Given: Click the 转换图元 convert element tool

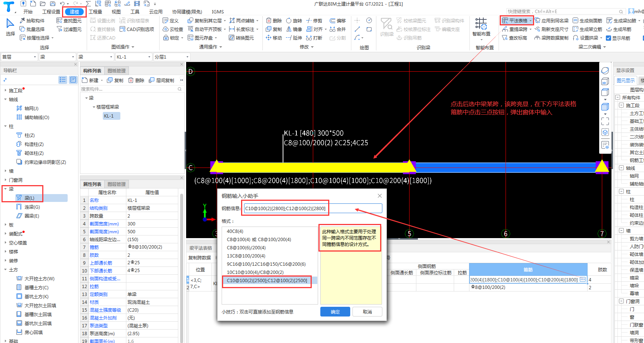Looking at the screenshot, I should click(x=241, y=38).
